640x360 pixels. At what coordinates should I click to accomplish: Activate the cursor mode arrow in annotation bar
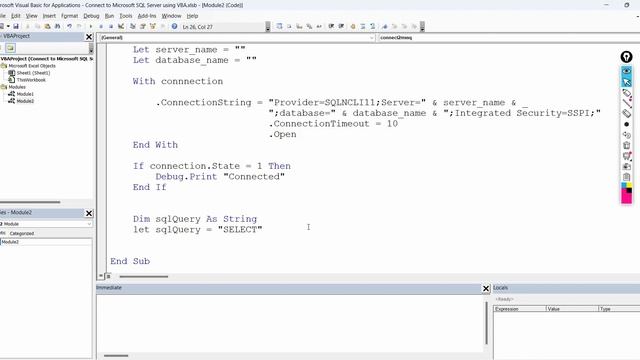coord(627,82)
